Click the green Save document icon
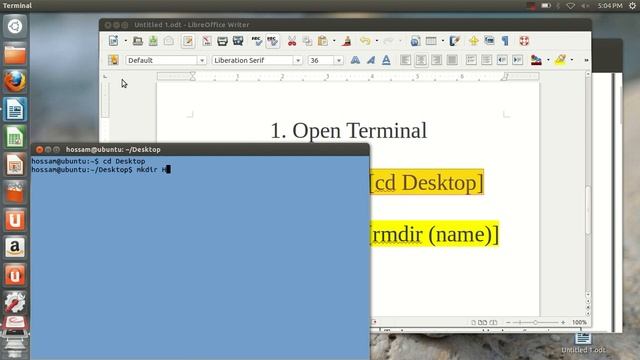 tap(153, 41)
